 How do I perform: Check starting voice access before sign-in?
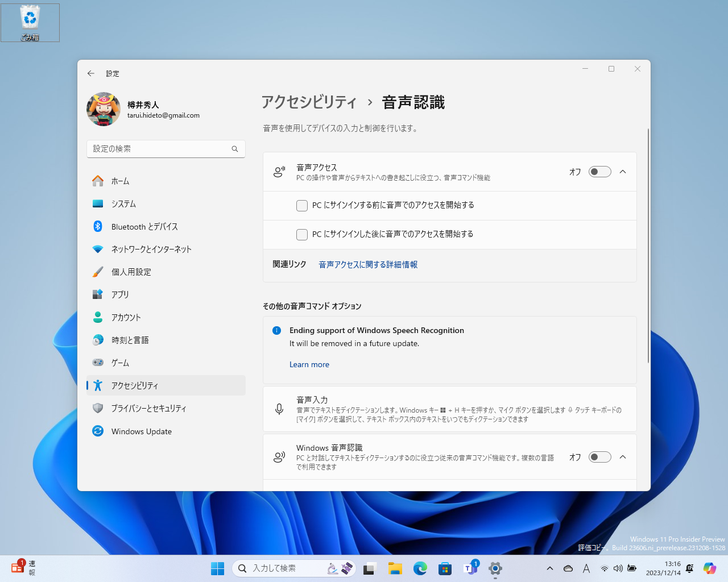302,205
